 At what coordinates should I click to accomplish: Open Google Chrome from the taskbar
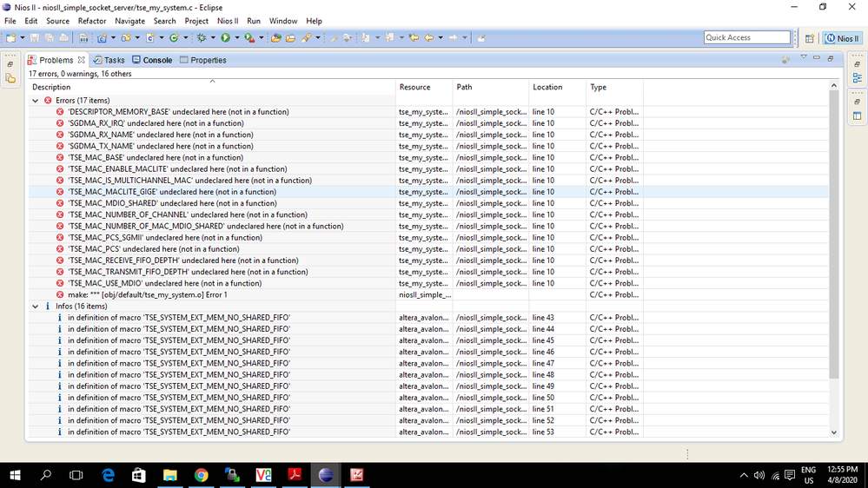coord(201,475)
